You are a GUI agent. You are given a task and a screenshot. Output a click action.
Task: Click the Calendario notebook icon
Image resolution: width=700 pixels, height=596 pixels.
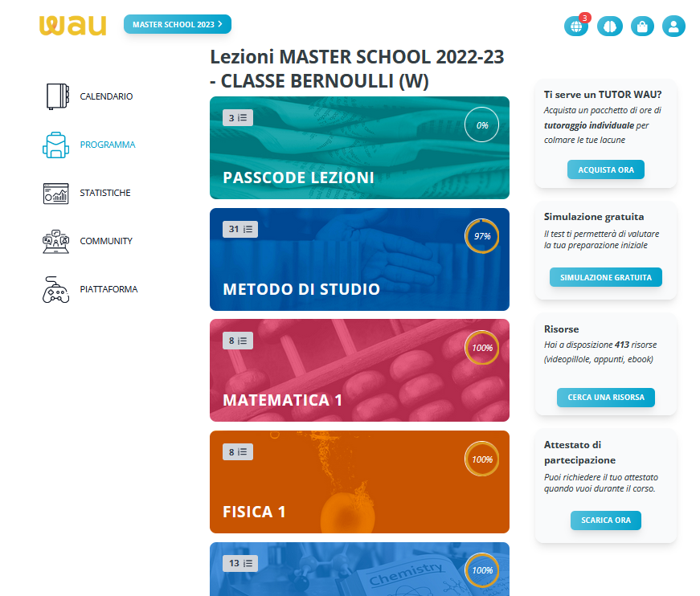[x=57, y=96]
